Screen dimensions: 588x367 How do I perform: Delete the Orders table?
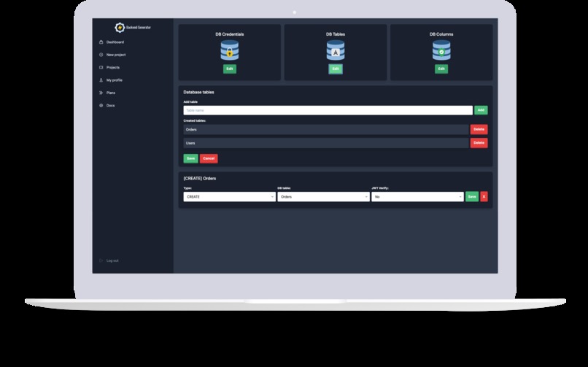click(x=479, y=129)
